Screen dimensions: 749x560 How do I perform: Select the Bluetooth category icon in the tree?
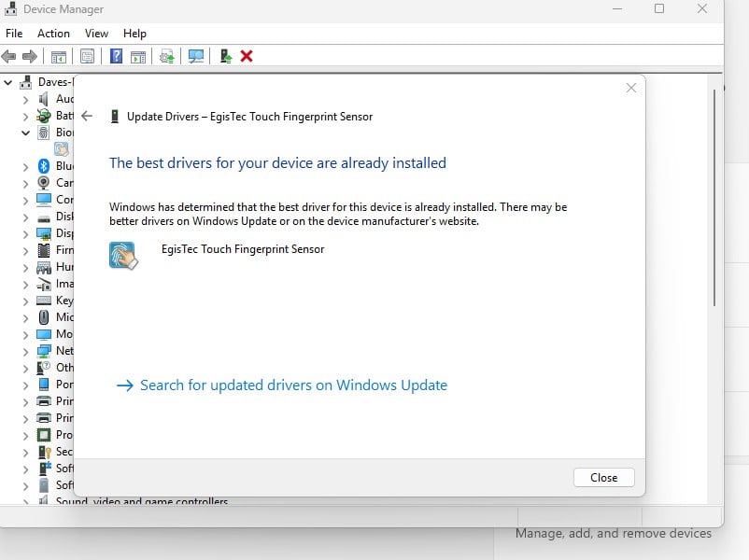coord(44,165)
